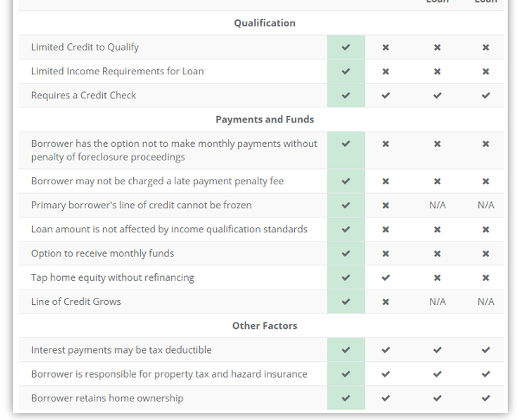
Task: Click the green checkmark in Option to receive monthly funds row
Action: coord(346,254)
